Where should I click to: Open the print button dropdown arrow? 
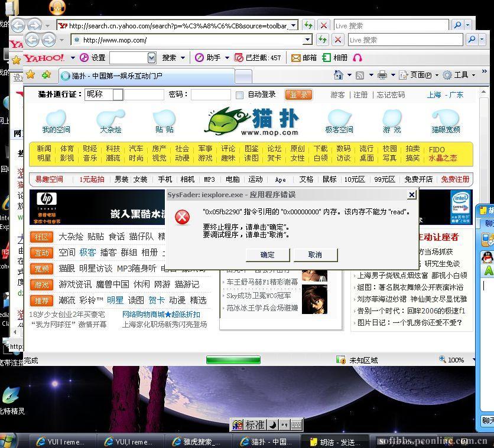[393, 75]
